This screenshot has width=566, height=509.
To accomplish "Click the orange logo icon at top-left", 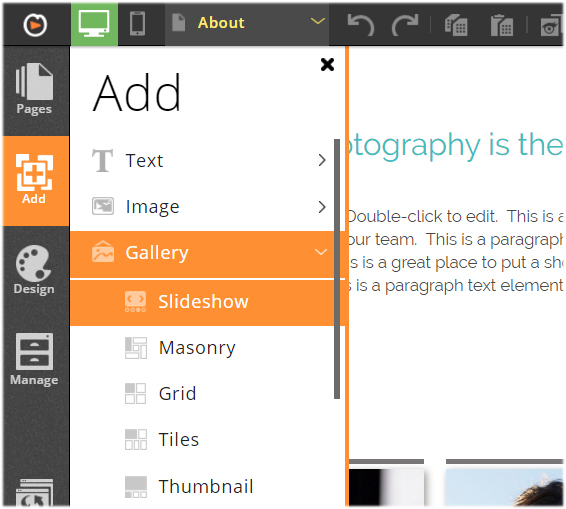I will [x=35, y=25].
